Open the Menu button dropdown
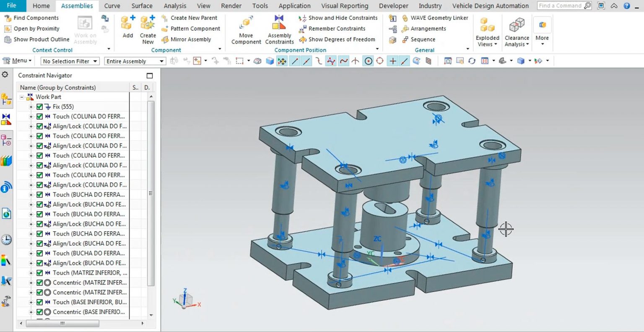 17,60
